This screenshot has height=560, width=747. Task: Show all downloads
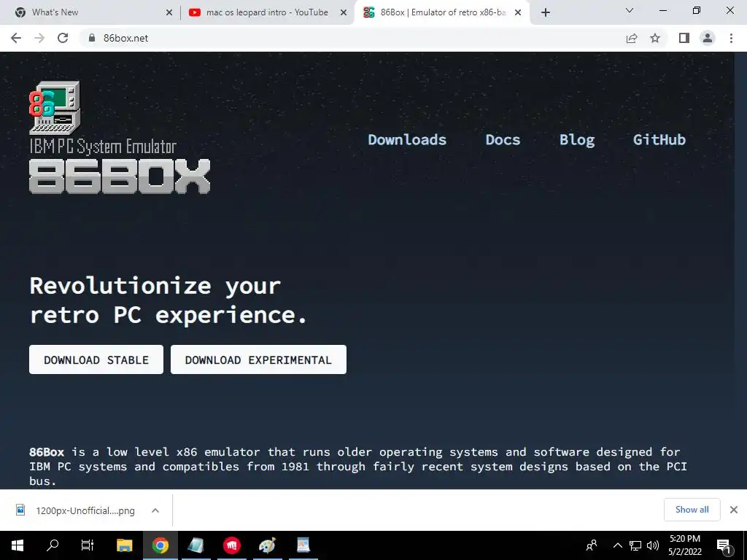692,510
